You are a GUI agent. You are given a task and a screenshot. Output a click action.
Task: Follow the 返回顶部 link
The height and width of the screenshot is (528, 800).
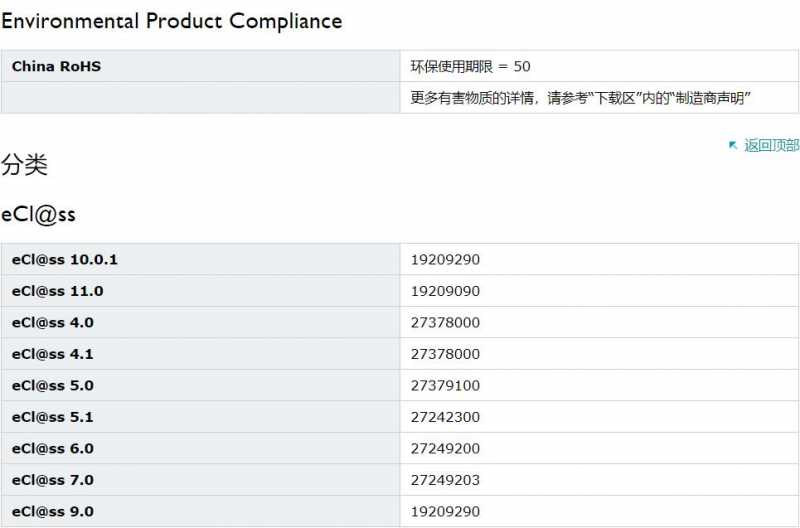(x=771, y=145)
